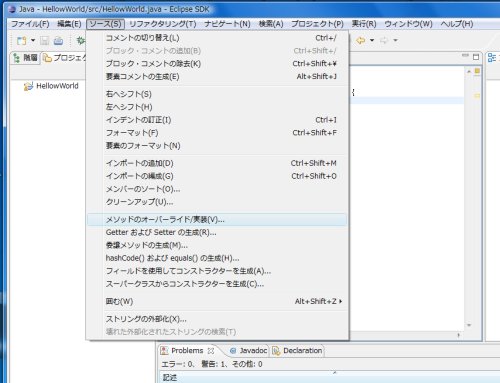The image size is (500, 383).
Task: Open the dropdown arrow beside New icon
Action: point(33,41)
